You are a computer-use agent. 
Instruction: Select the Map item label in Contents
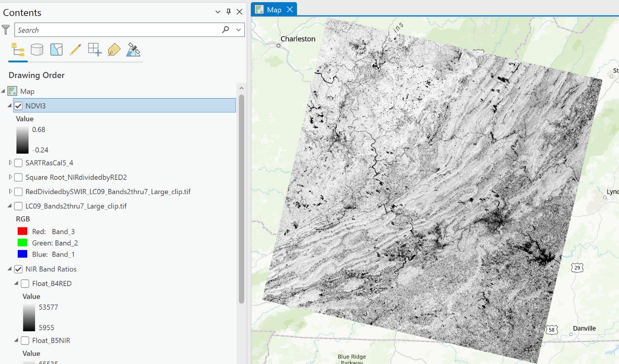click(x=27, y=92)
